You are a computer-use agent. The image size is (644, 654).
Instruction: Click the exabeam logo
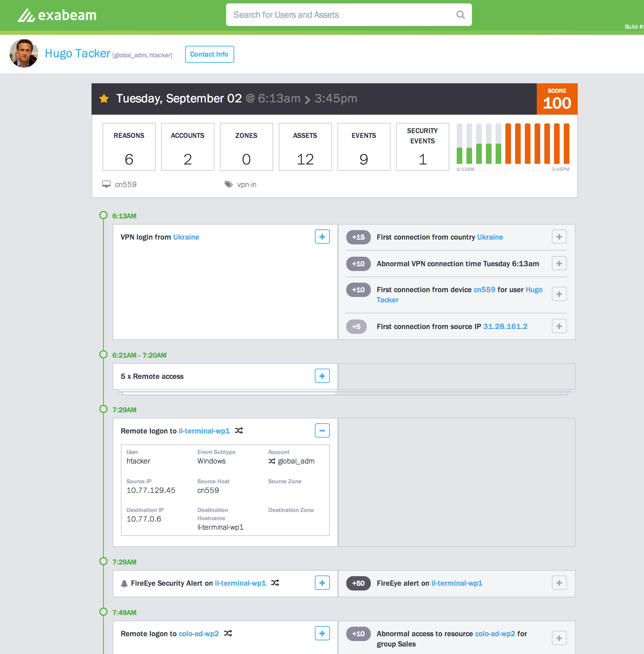(57, 15)
